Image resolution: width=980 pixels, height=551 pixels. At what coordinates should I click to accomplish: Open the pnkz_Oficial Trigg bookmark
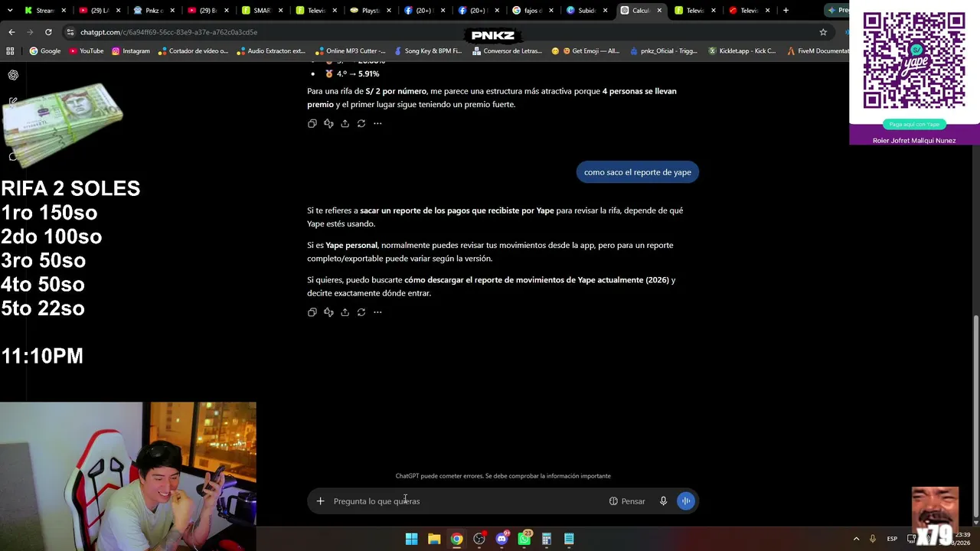pyautogui.click(x=664, y=51)
